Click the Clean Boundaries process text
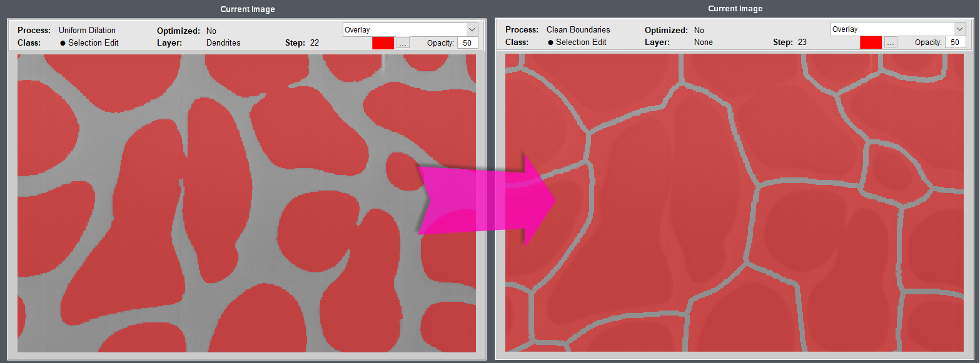This screenshot has height=363, width=980. [578, 29]
